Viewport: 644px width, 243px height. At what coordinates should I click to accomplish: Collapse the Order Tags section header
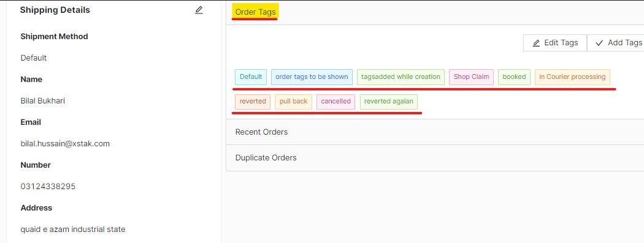435,12
